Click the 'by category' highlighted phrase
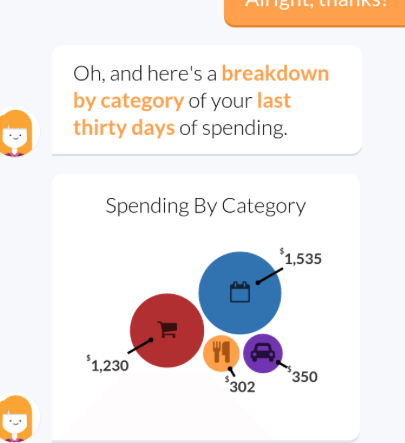 click(x=128, y=101)
